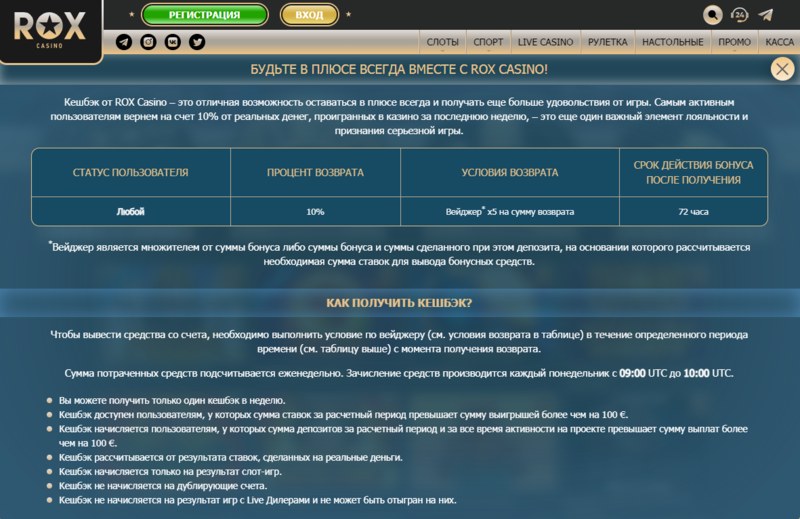800x519 pixels.
Task: Open the Telegram social icon
Action: click(124, 42)
